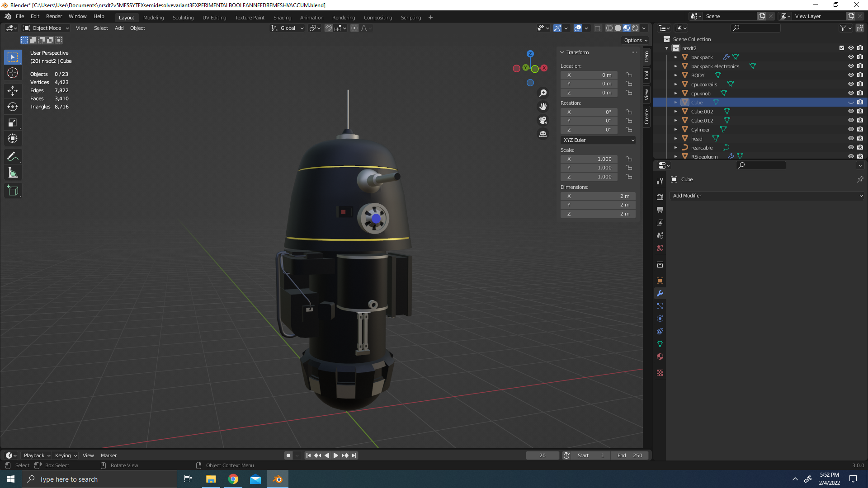The image size is (868, 488).
Task: Switch perspective/orthographic grid icon
Action: click(x=543, y=134)
